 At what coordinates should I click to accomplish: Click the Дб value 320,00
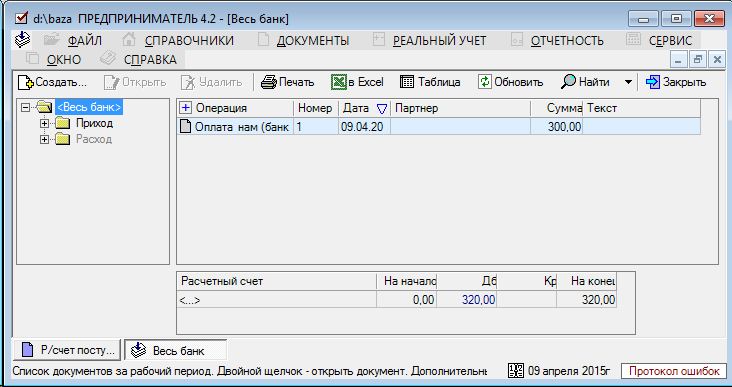(467, 300)
